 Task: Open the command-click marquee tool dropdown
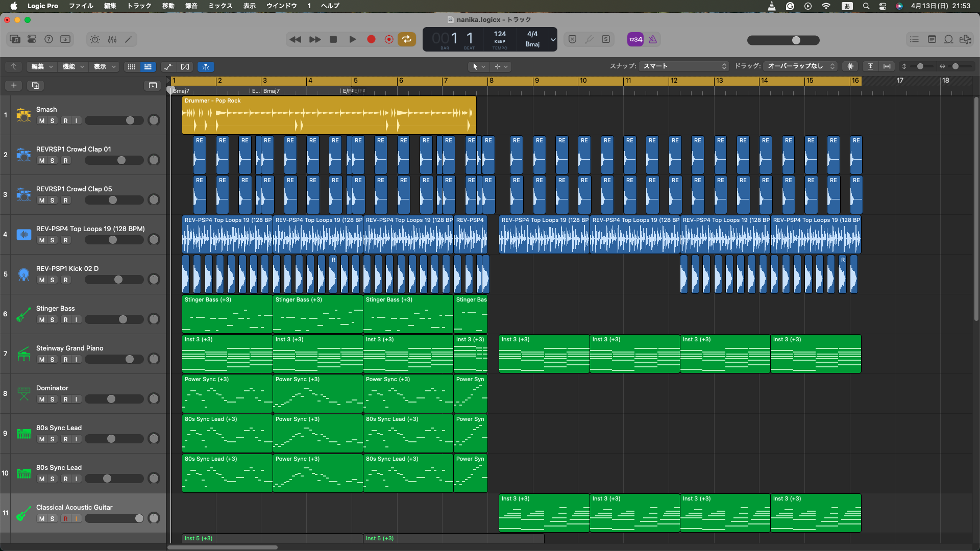click(501, 67)
